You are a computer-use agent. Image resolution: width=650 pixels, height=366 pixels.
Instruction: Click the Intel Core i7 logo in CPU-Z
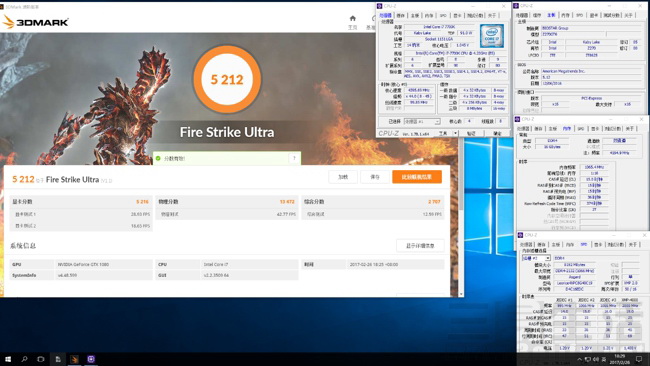(492, 36)
